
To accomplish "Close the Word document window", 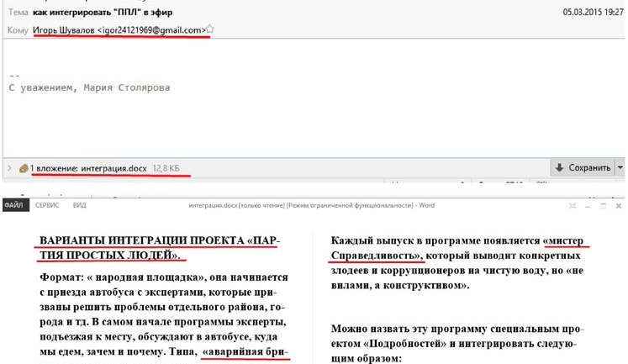I will tap(618, 205).
